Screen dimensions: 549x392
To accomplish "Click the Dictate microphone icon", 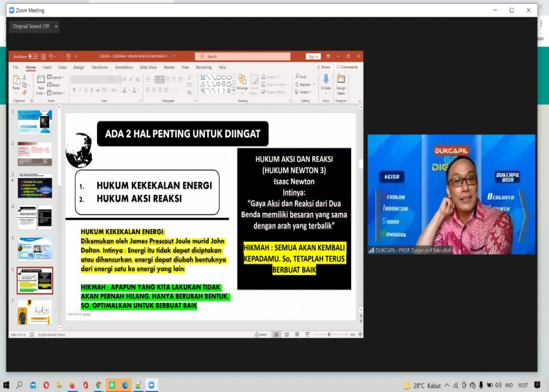I will [x=325, y=80].
